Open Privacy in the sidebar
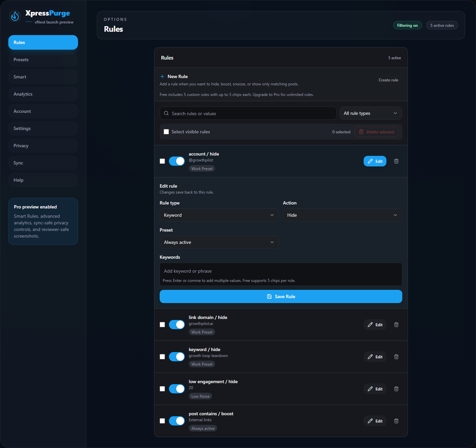Image resolution: width=476 pixels, height=448 pixels. (43, 146)
